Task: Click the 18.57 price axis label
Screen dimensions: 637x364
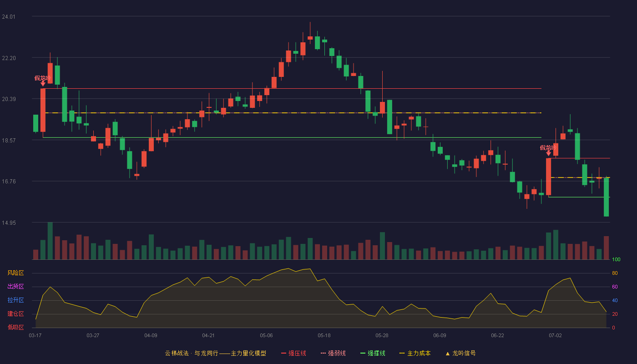Action: pyautogui.click(x=9, y=141)
